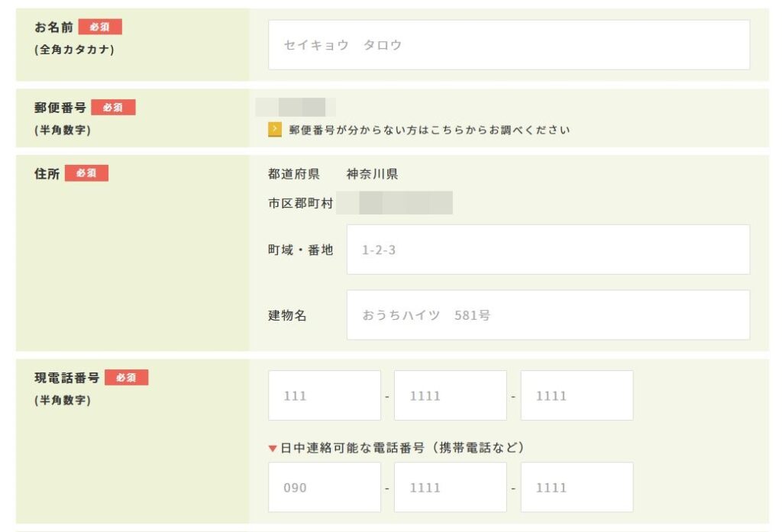The height and width of the screenshot is (532, 782).
Task: Click the red triangle before 日中連絡可能な電話番号
Action: (x=273, y=448)
